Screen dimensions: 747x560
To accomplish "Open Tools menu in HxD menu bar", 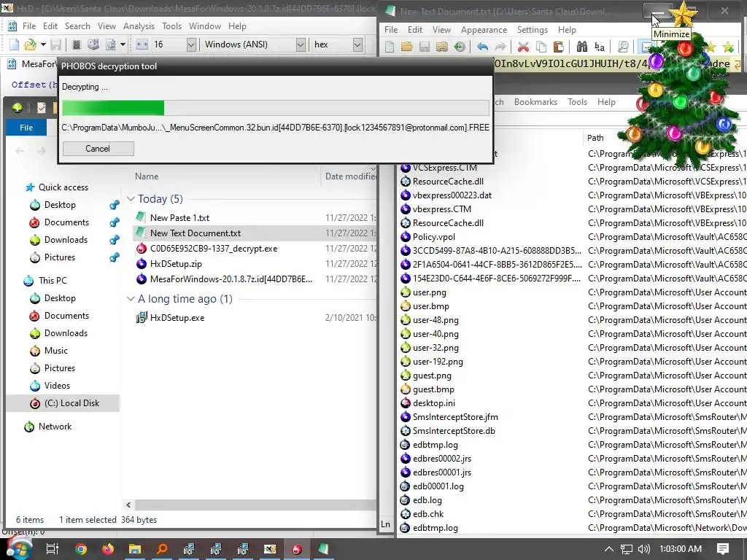I will (171, 26).
